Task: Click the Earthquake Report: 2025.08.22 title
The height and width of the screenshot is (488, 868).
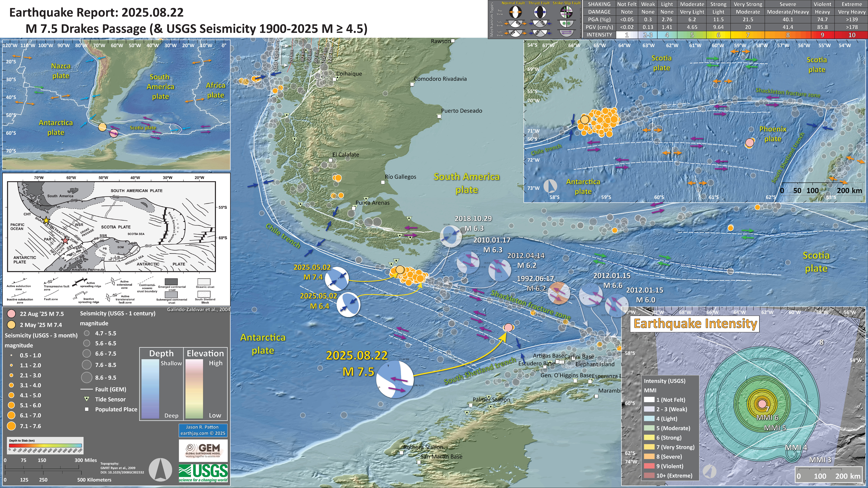Action: click(96, 12)
